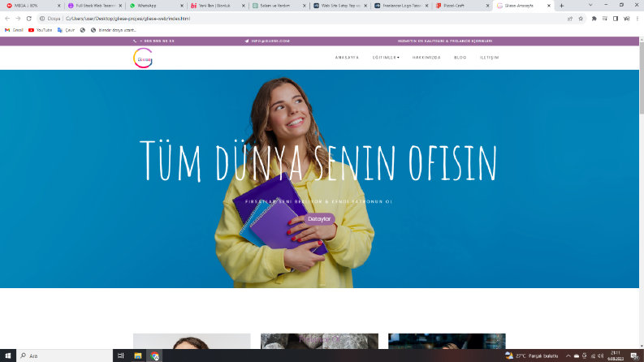Open the Chrome three-dot menu
644x362 pixels.
click(x=638, y=19)
